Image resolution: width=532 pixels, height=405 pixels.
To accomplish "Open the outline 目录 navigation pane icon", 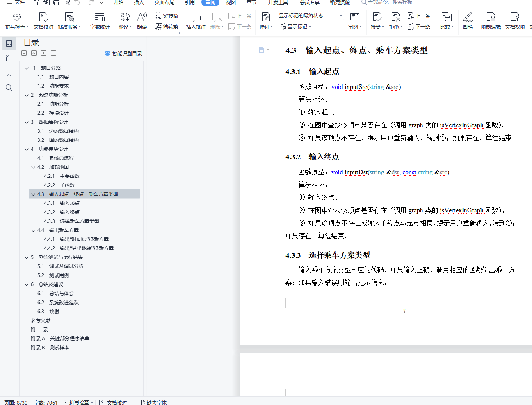I will click(x=9, y=43).
